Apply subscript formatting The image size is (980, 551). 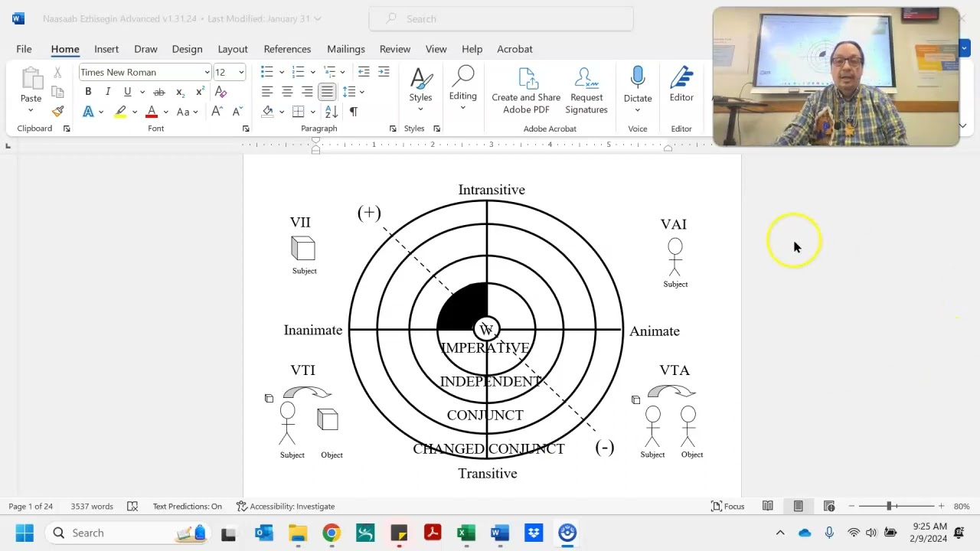[180, 92]
